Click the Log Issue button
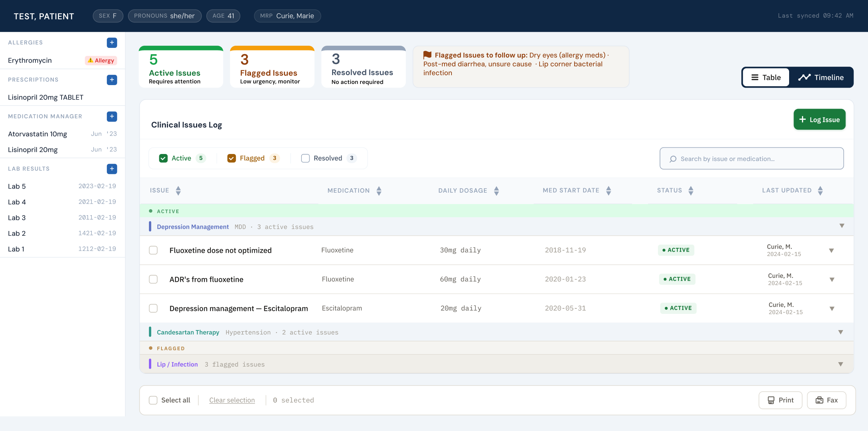This screenshot has width=868, height=431. coord(819,119)
